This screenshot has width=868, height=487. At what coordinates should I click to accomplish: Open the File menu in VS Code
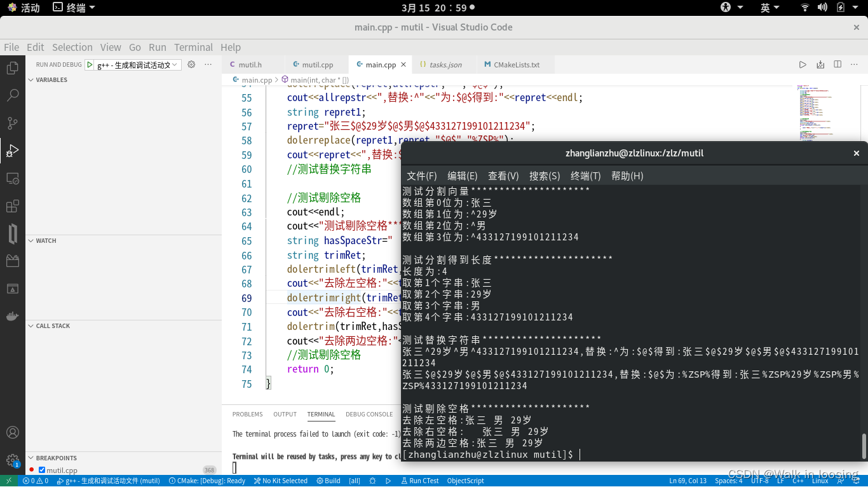(11, 47)
